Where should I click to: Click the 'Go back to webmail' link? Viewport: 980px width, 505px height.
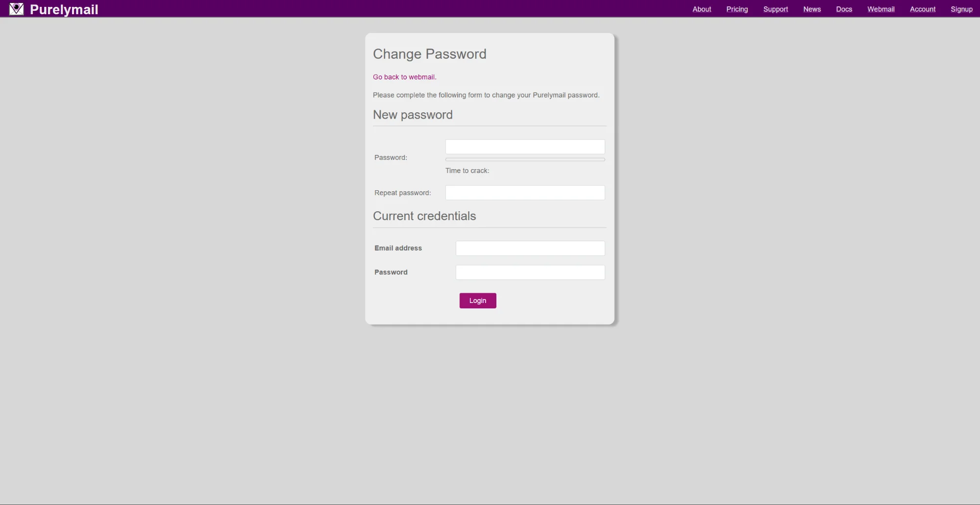(404, 77)
